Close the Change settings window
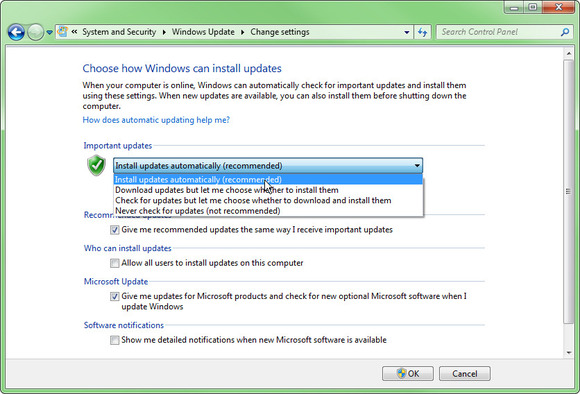This screenshot has height=394, width=580. pyautogui.click(x=559, y=7)
